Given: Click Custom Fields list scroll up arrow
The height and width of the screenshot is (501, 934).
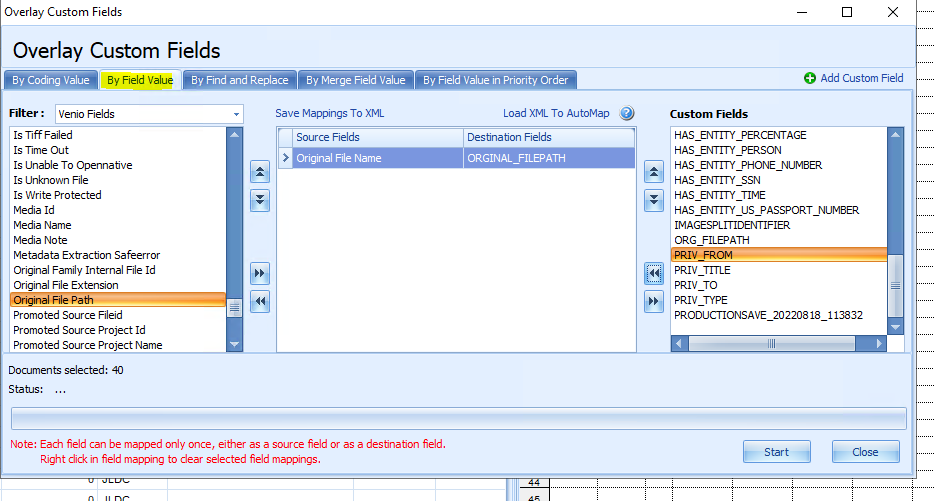Looking at the screenshot, I should (x=895, y=135).
